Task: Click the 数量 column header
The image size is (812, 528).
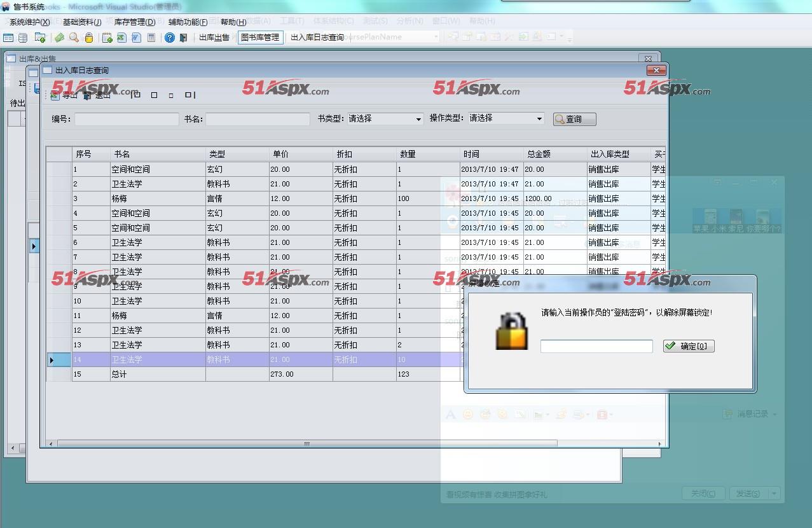Action: point(428,155)
